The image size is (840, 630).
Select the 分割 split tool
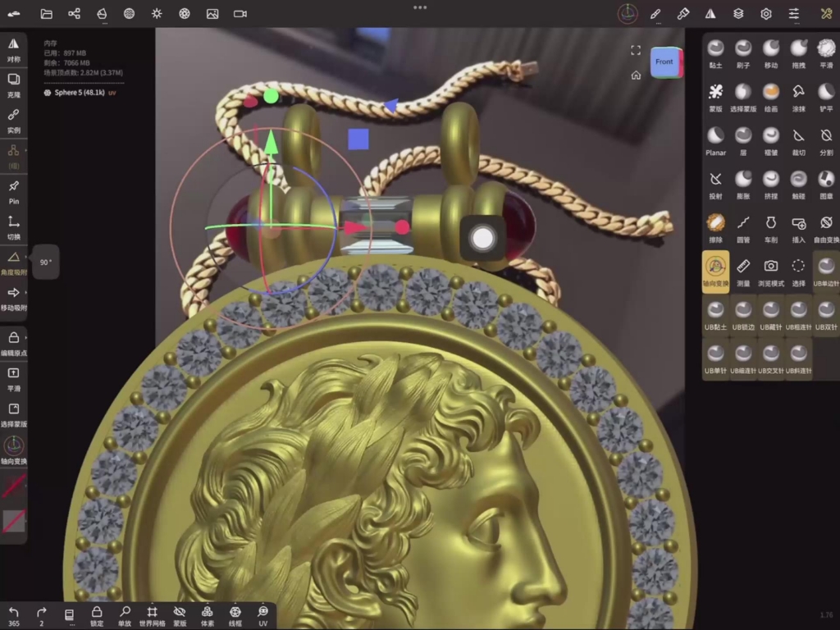click(x=826, y=141)
